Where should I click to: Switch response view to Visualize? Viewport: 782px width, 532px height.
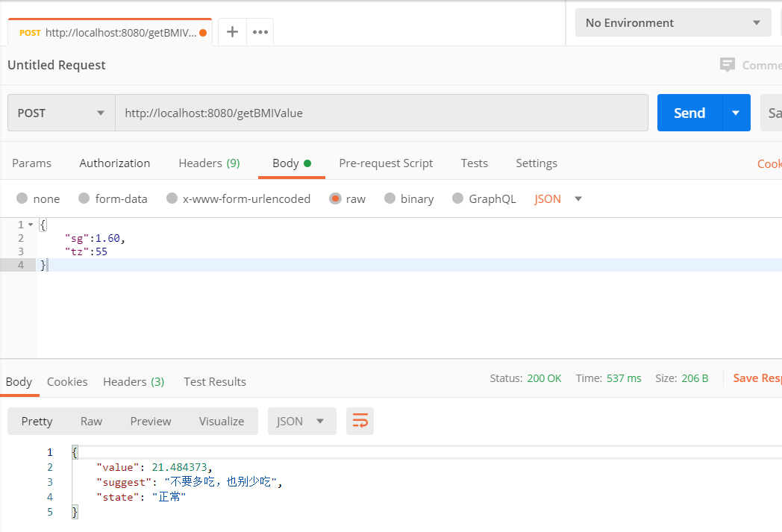pos(222,421)
